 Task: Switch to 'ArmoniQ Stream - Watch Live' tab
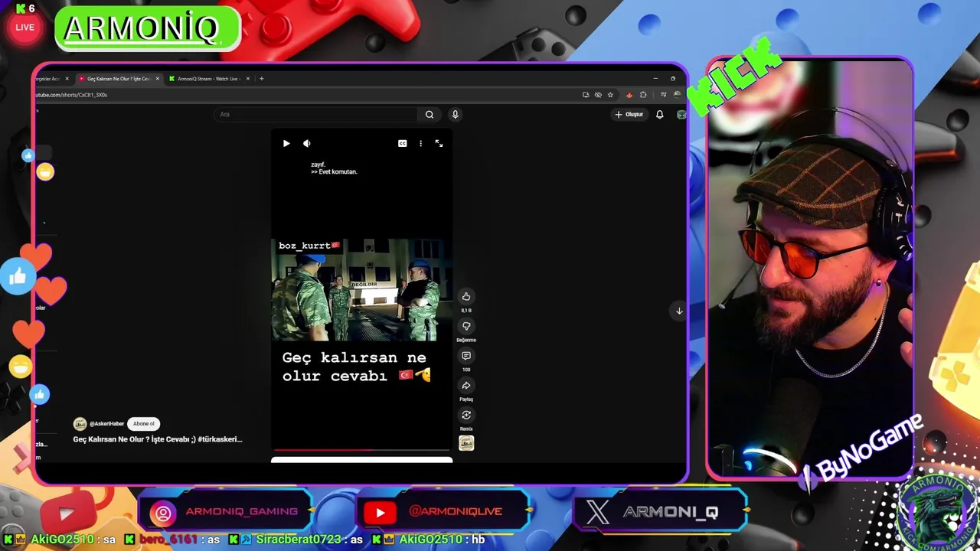click(x=208, y=79)
